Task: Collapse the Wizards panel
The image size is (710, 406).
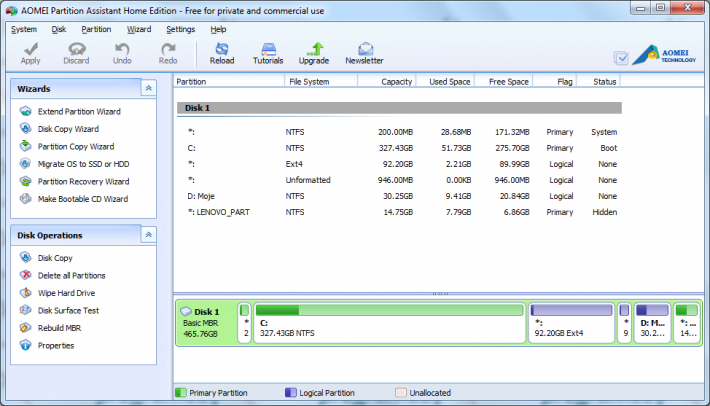Action: click(x=149, y=88)
